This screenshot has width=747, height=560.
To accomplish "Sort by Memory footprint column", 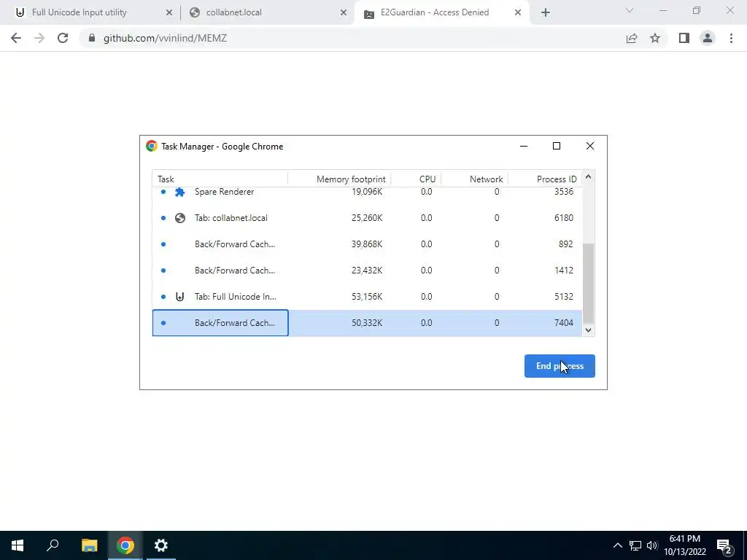I will point(339,179).
